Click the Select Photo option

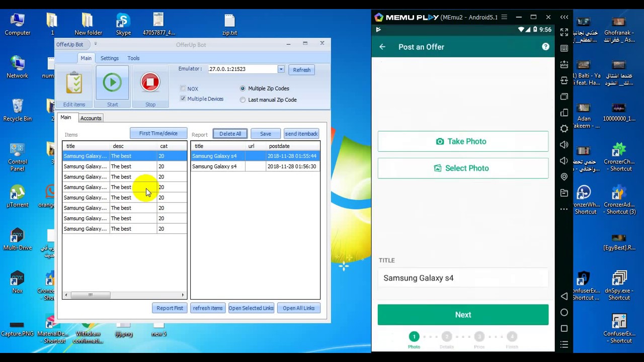pyautogui.click(x=462, y=168)
